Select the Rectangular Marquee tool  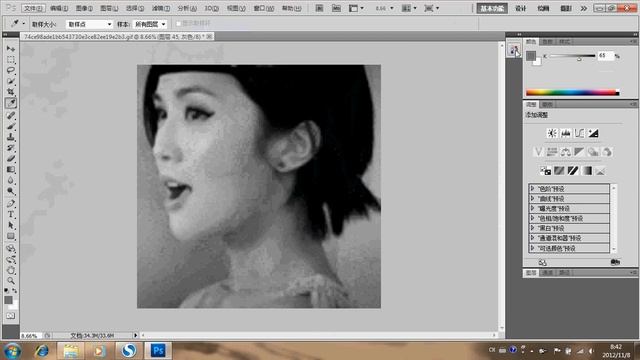coord(11,60)
